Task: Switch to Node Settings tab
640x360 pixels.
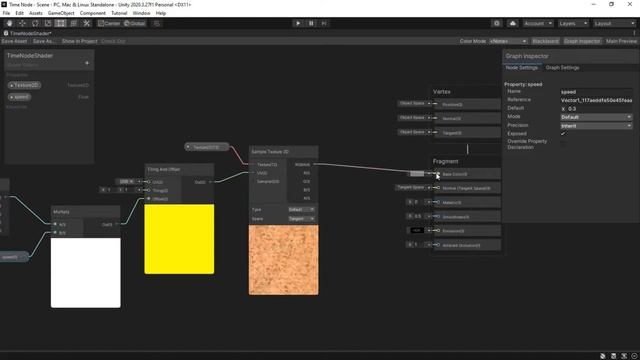Action: click(522, 68)
